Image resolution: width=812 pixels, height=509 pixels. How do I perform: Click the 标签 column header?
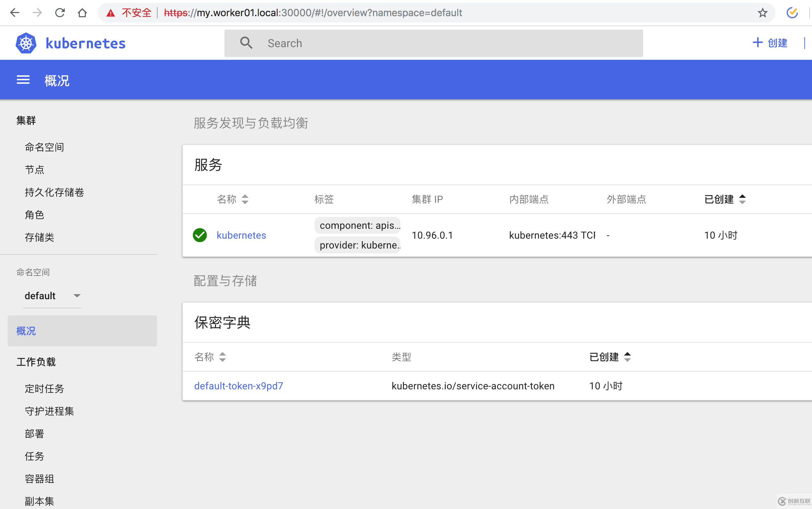point(324,199)
